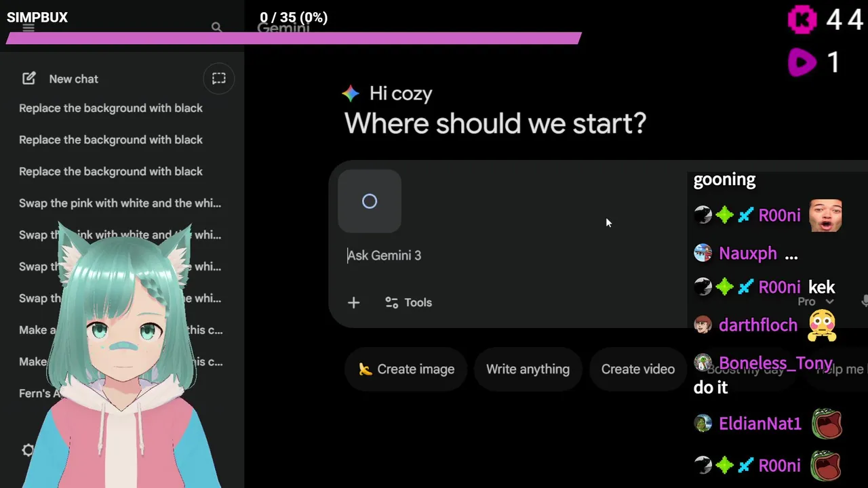Click EldianNat1's avatar icon in chat
The width and height of the screenshot is (868, 488).
pyautogui.click(x=703, y=424)
